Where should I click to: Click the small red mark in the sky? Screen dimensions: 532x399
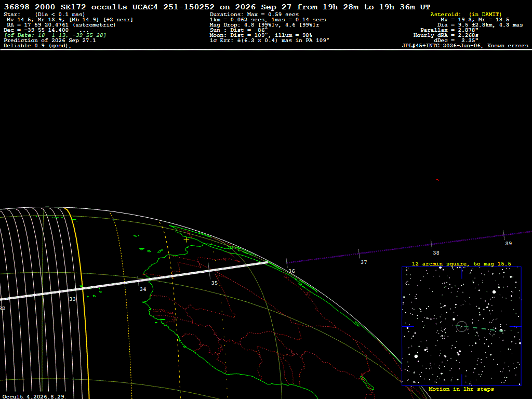(437, 180)
